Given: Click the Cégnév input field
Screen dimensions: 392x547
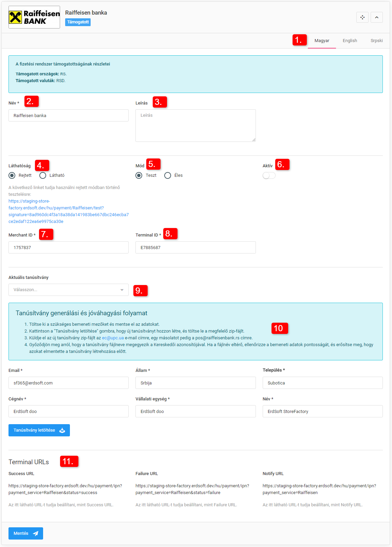Looking at the screenshot, I should click(x=69, y=411).
